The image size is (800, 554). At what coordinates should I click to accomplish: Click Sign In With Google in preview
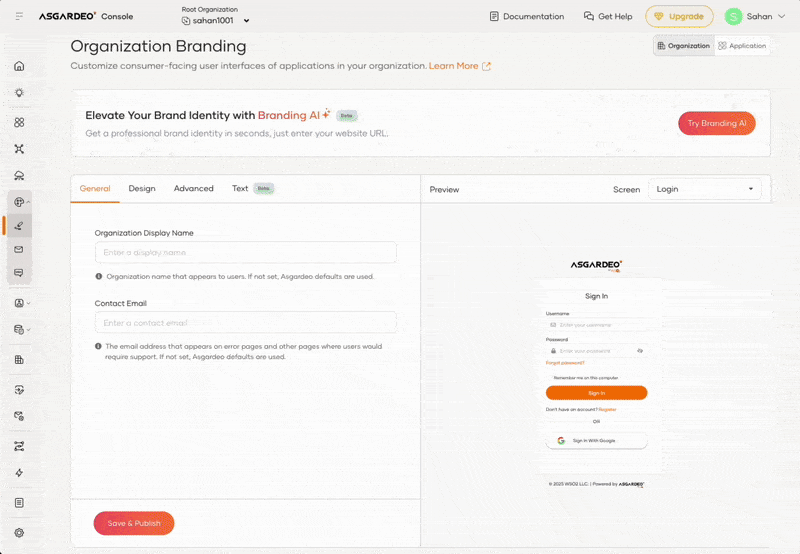pyautogui.click(x=596, y=440)
